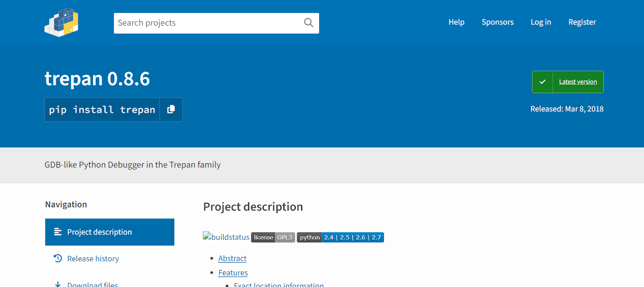Click the 'pip install trepan' command text
644x287 pixels.
[102, 109]
